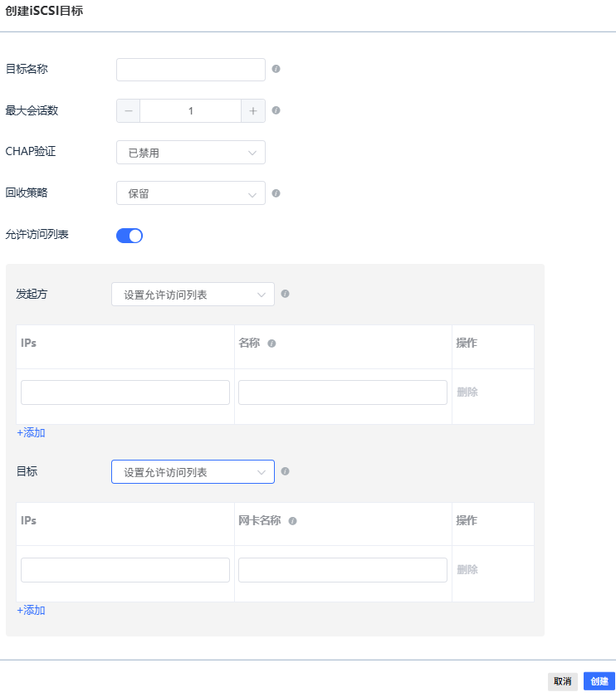Open 目标 access list dropdown
This screenshot has height=697, width=616.
193,472
